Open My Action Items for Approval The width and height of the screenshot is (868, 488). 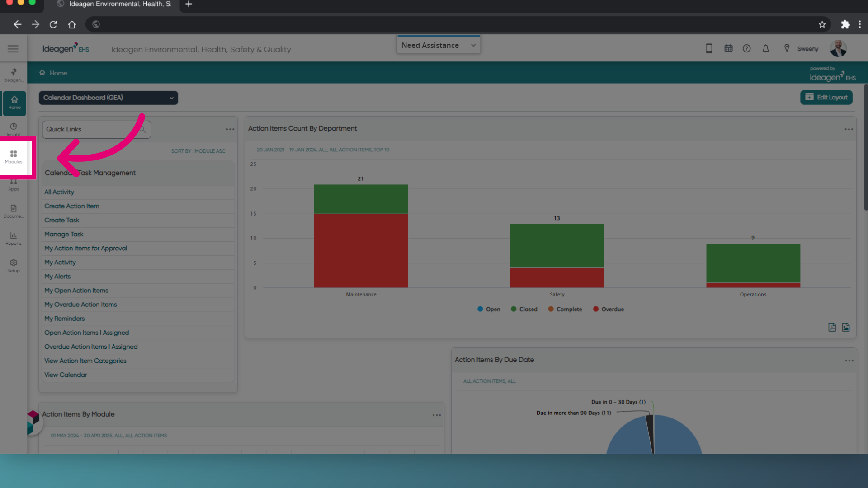[85, 248]
